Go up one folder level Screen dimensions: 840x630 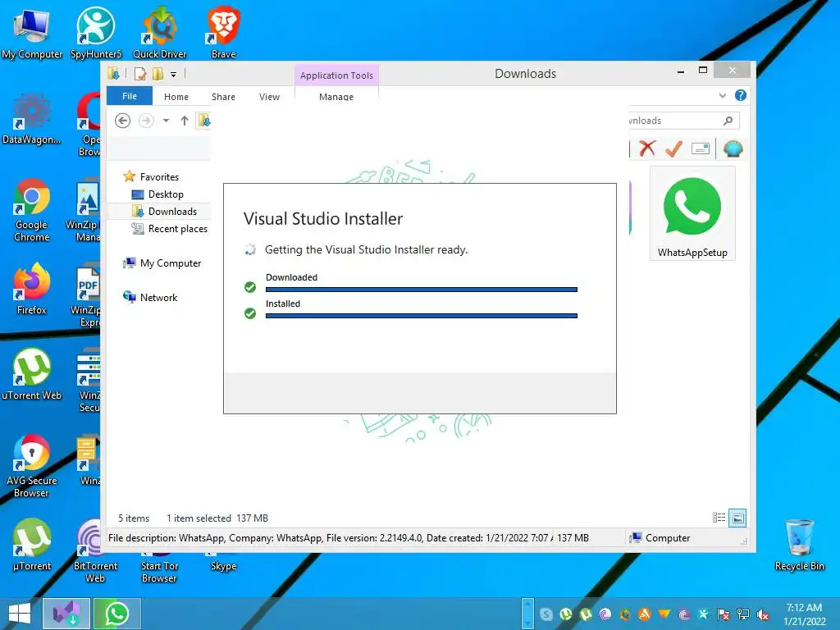185,121
